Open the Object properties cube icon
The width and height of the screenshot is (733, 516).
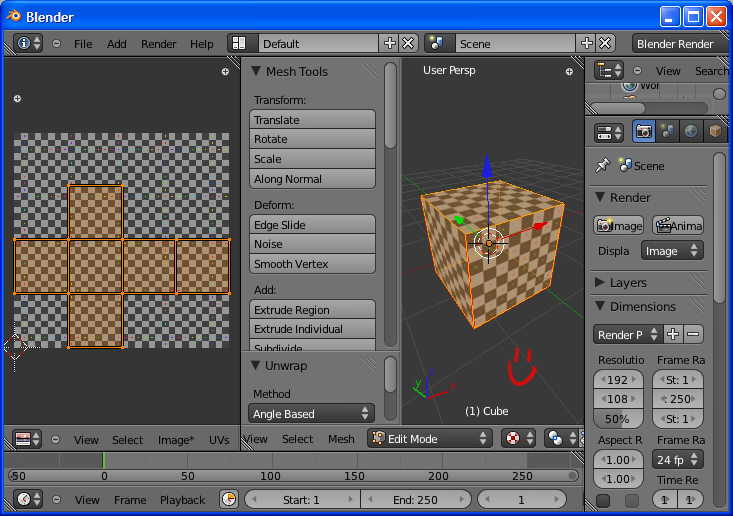tap(714, 132)
